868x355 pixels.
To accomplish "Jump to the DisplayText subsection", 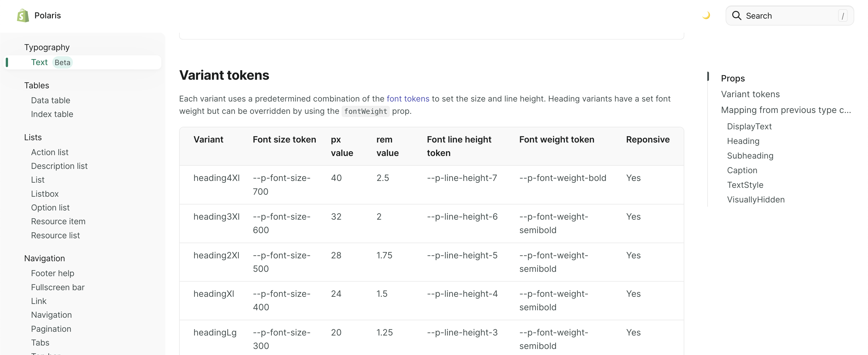I will click(749, 126).
